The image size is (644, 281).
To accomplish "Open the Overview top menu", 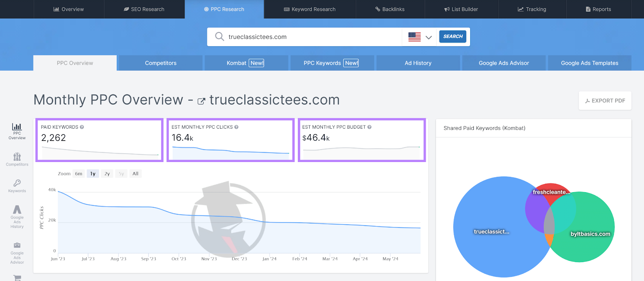I will (x=69, y=9).
